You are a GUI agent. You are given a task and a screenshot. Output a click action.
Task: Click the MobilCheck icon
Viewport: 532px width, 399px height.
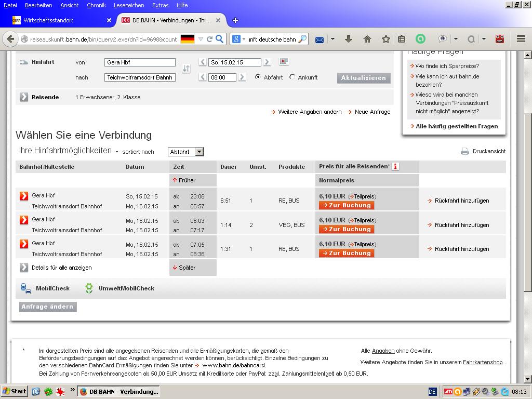coord(26,288)
